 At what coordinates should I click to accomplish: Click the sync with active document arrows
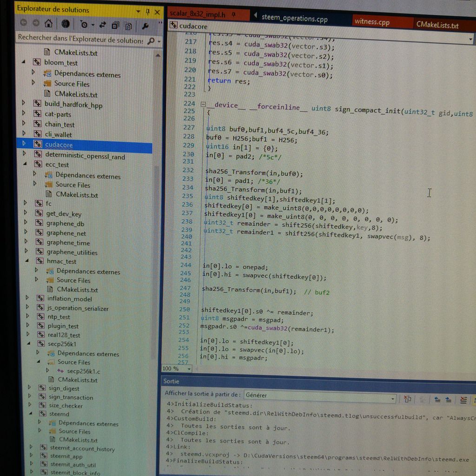pos(103,25)
